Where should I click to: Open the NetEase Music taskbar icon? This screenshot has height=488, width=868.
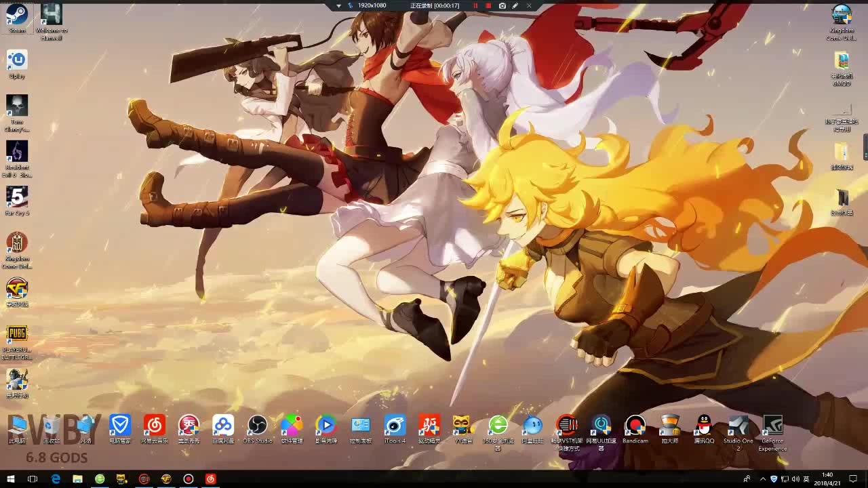point(210,479)
